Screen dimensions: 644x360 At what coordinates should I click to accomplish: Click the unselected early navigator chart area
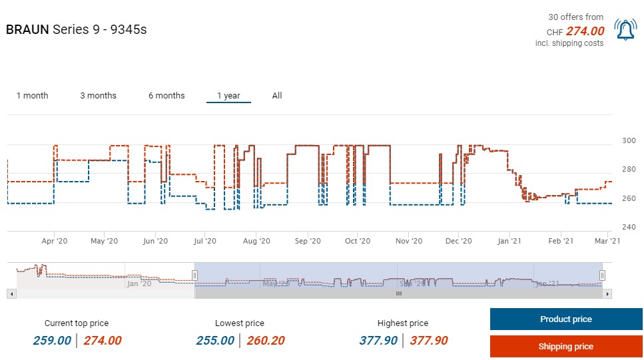coord(100,275)
